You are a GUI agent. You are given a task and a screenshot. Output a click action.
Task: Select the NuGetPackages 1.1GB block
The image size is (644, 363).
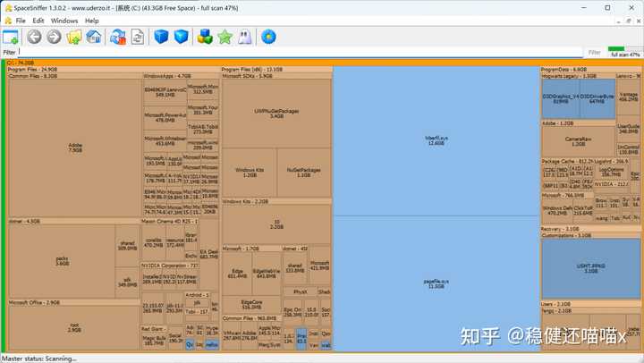click(304, 173)
